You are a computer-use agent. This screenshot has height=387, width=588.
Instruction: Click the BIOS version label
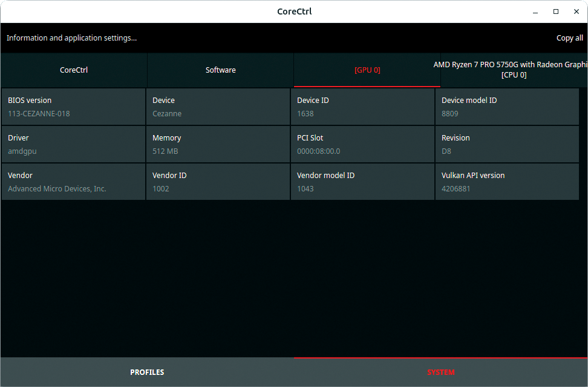[30, 100]
